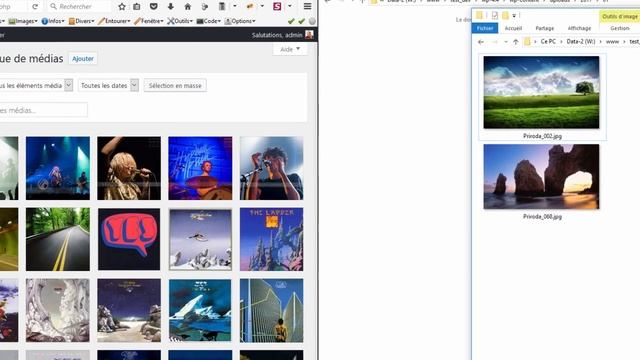Open the customize quick access toolbar arrow
The height and width of the screenshot is (360, 640).
(x=514, y=16)
